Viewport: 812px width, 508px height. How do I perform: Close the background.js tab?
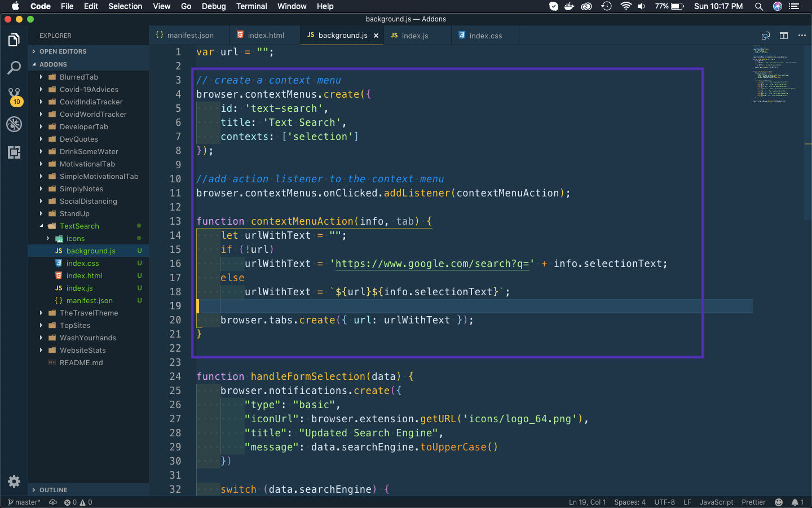(x=376, y=36)
